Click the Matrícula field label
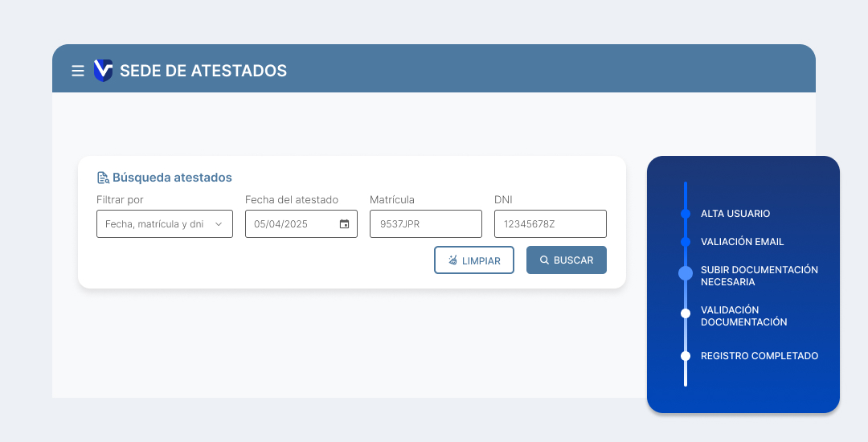The image size is (868, 442). (392, 199)
